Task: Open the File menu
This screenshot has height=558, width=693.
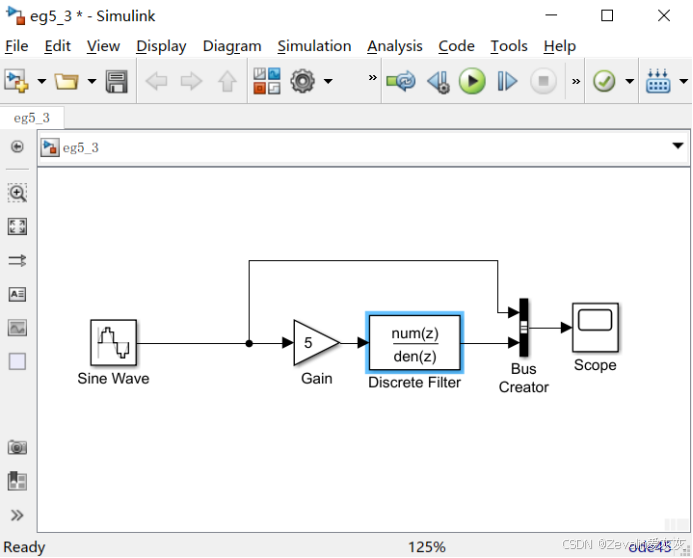Action: pos(16,46)
